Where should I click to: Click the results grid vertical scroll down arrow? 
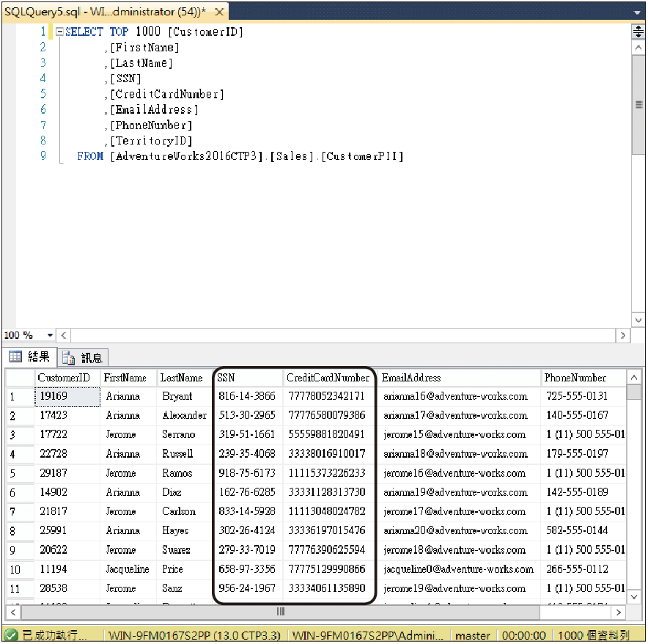633,596
